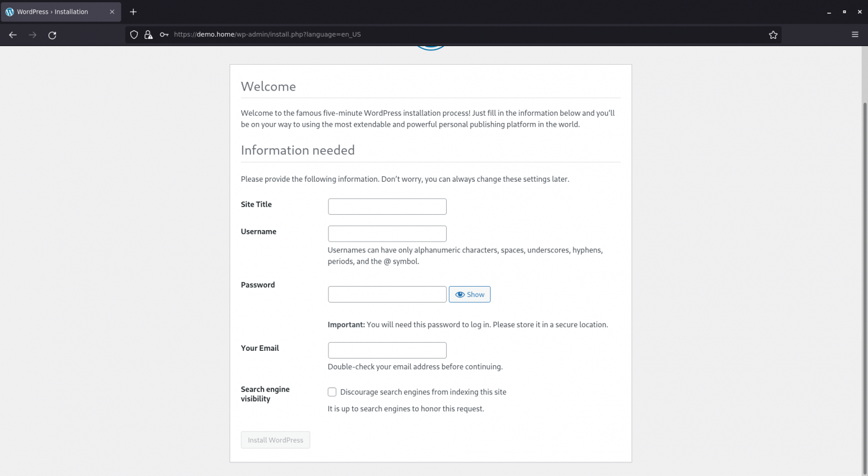868x476 pixels.
Task: Go back to the previous page
Action: pos(13,35)
